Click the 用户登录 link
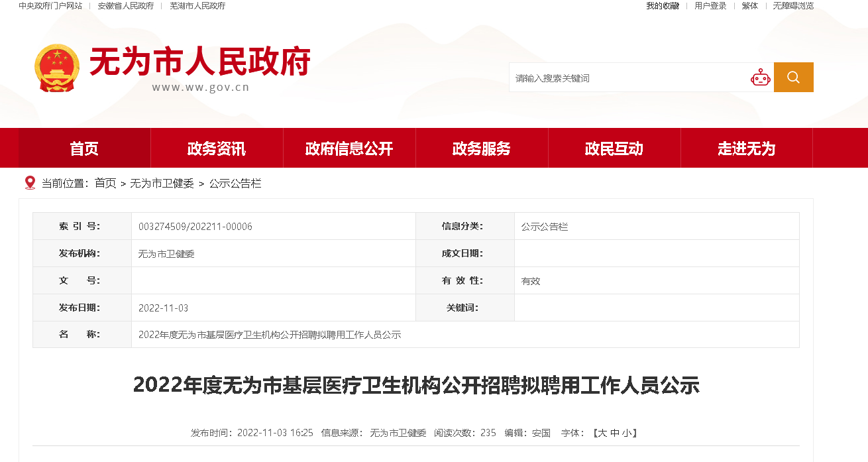 (x=710, y=6)
